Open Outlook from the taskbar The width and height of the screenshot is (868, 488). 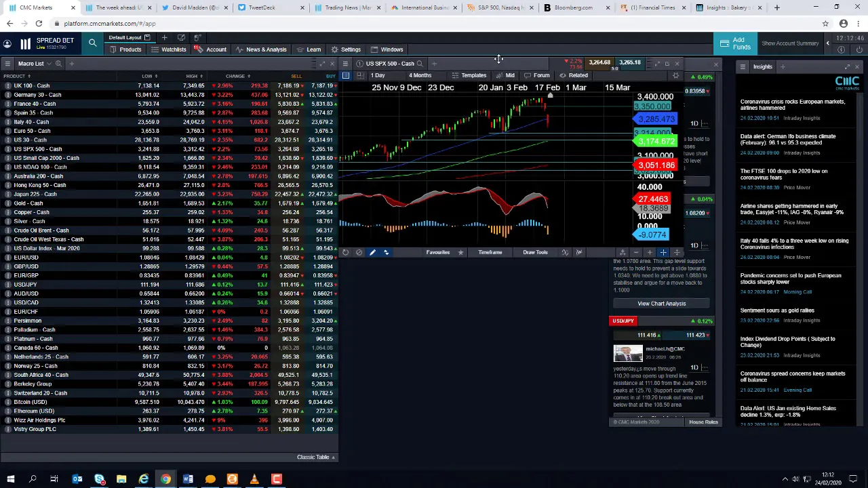77,479
